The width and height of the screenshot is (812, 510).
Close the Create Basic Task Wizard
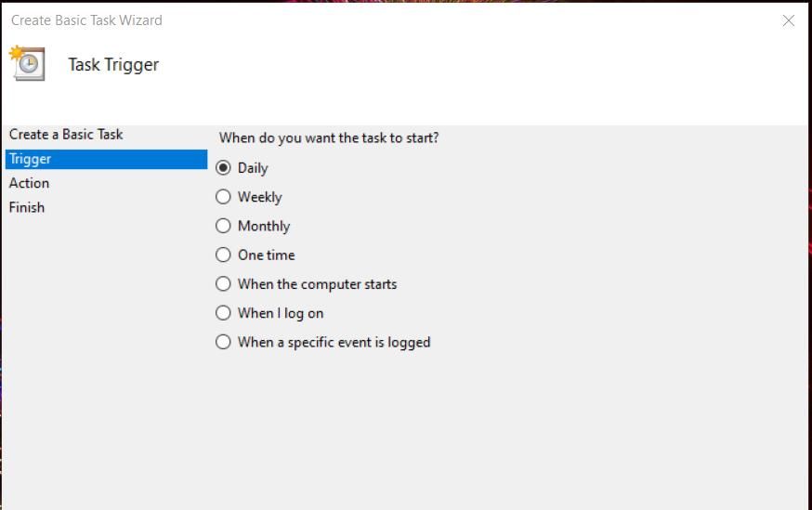(x=788, y=20)
